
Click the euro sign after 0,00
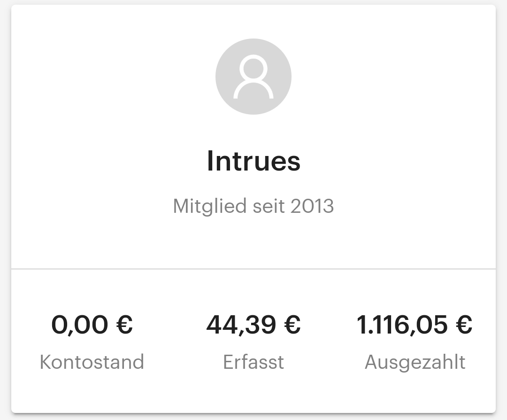[x=124, y=325]
